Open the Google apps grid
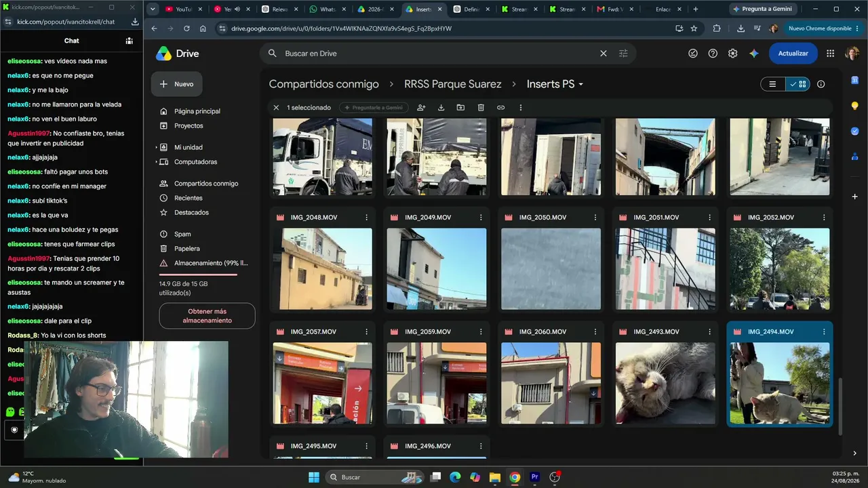Viewport: 868px width, 488px height. (x=830, y=54)
